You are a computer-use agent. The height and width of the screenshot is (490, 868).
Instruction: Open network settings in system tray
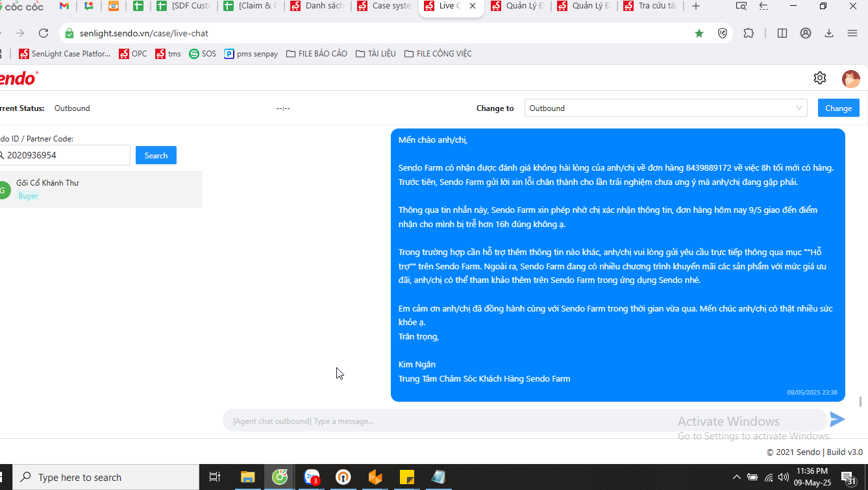tap(769, 478)
